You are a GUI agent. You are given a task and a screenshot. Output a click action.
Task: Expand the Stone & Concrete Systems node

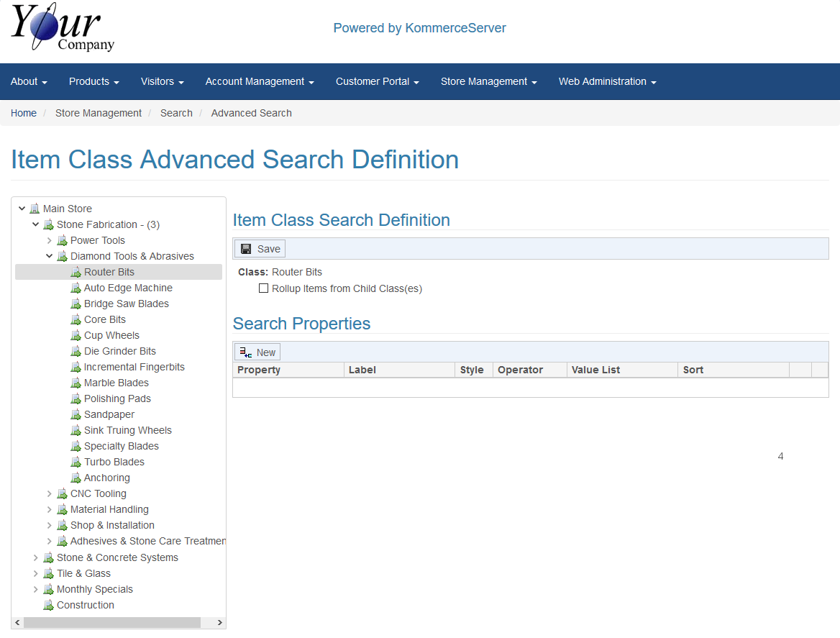pyautogui.click(x=36, y=557)
